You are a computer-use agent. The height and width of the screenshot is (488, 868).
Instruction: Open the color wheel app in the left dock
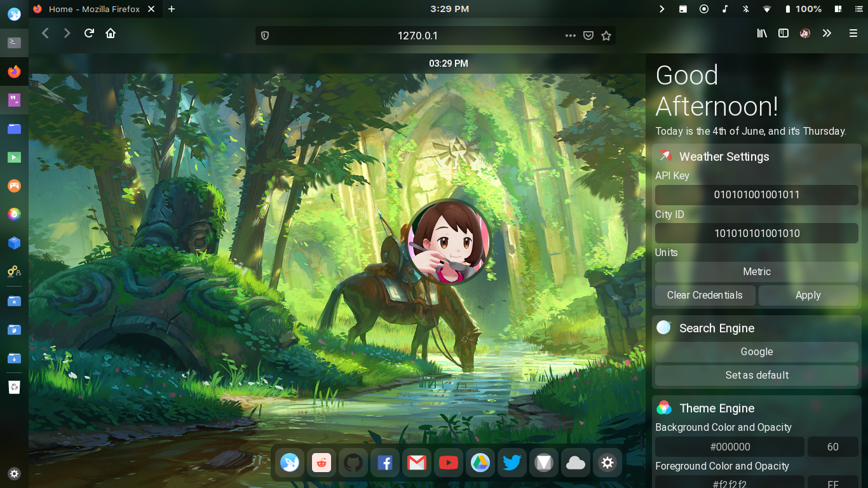(x=14, y=214)
